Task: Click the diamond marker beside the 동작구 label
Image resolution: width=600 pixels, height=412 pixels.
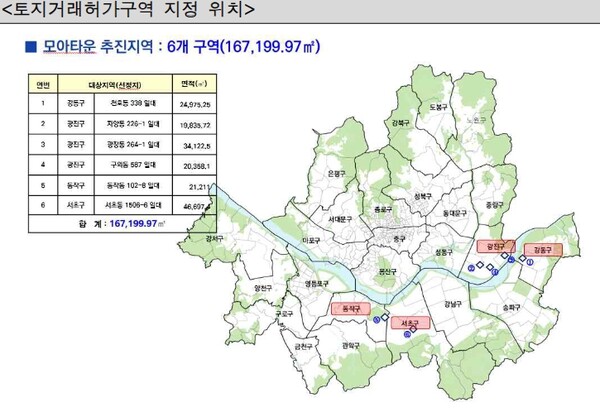Action: click(x=386, y=319)
